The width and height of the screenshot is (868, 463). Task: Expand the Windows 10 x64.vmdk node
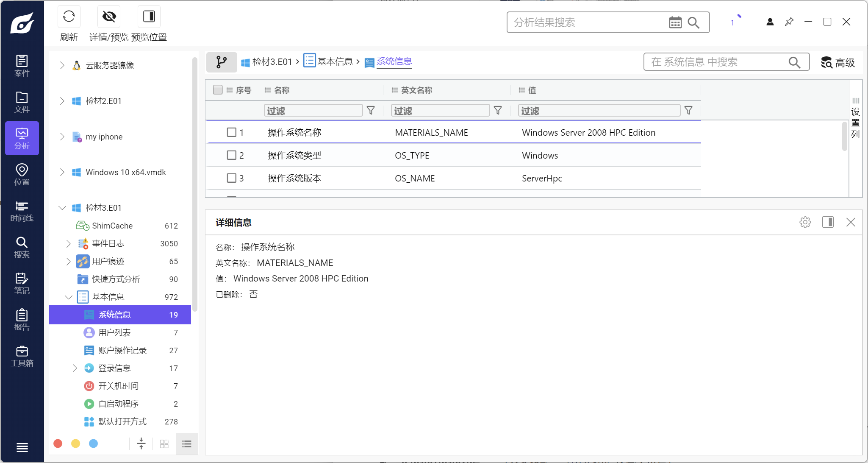click(x=62, y=172)
